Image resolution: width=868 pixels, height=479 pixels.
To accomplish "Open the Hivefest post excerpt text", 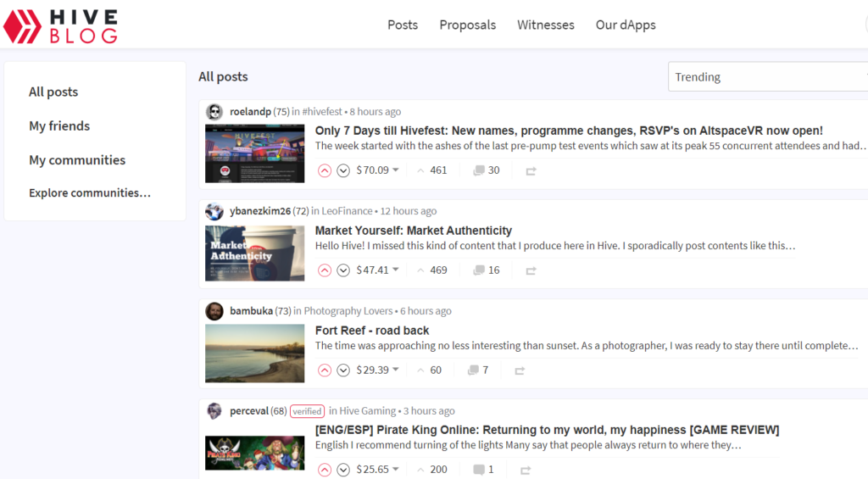I will (x=590, y=146).
